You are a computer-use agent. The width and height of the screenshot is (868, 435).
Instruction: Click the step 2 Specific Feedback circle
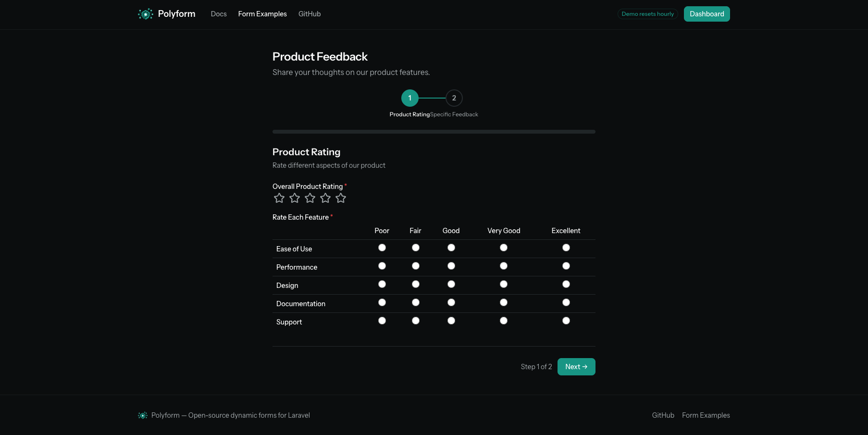[x=454, y=98]
